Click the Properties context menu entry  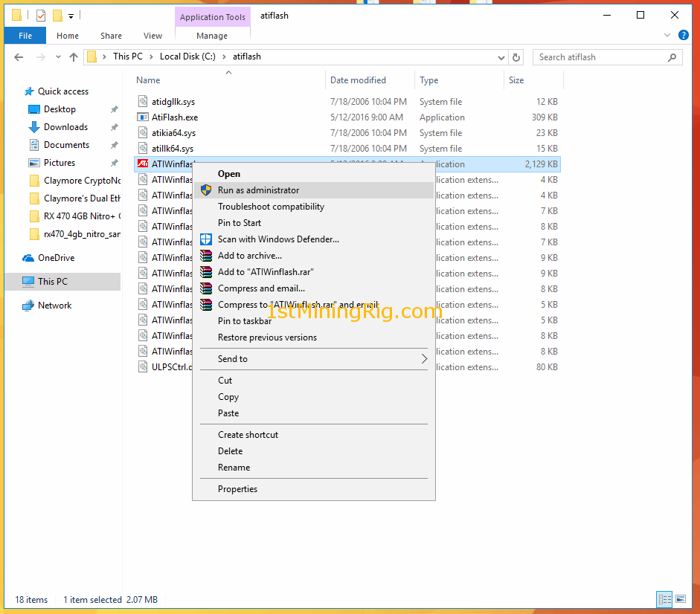237,489
